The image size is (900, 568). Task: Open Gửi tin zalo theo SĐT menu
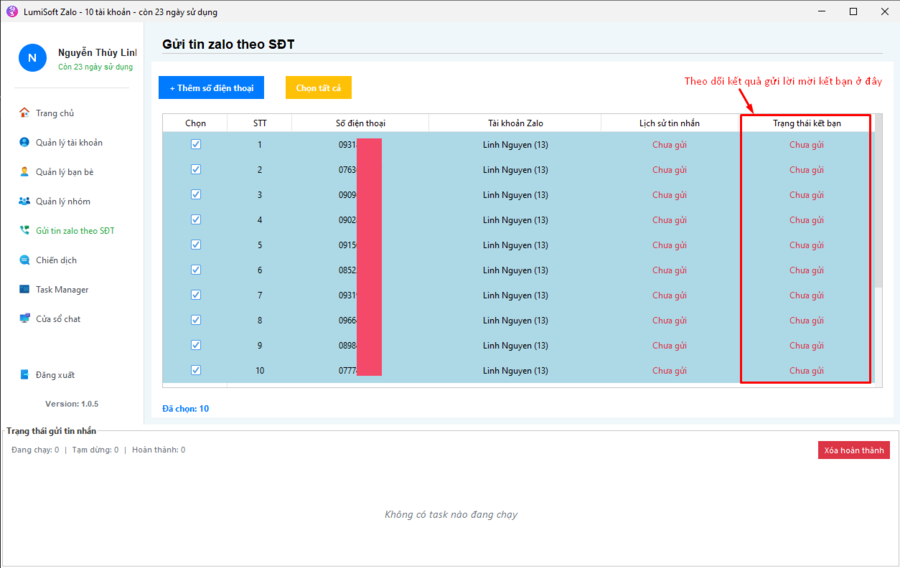[x=75, y=231]
